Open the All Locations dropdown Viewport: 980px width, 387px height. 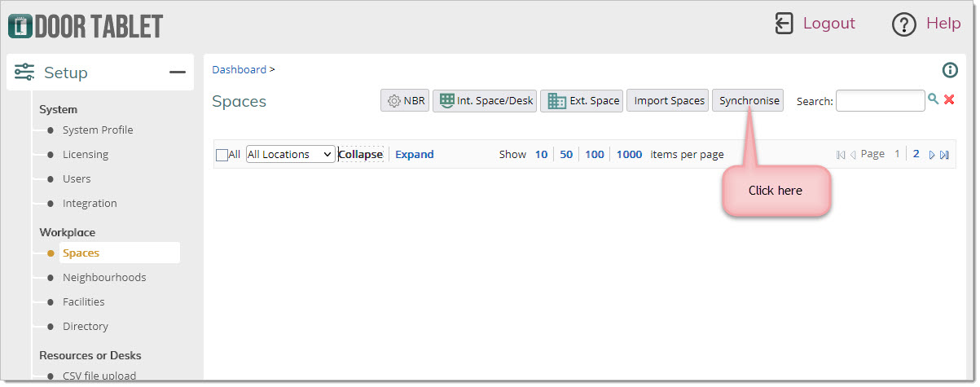click(x=291, y=154)
